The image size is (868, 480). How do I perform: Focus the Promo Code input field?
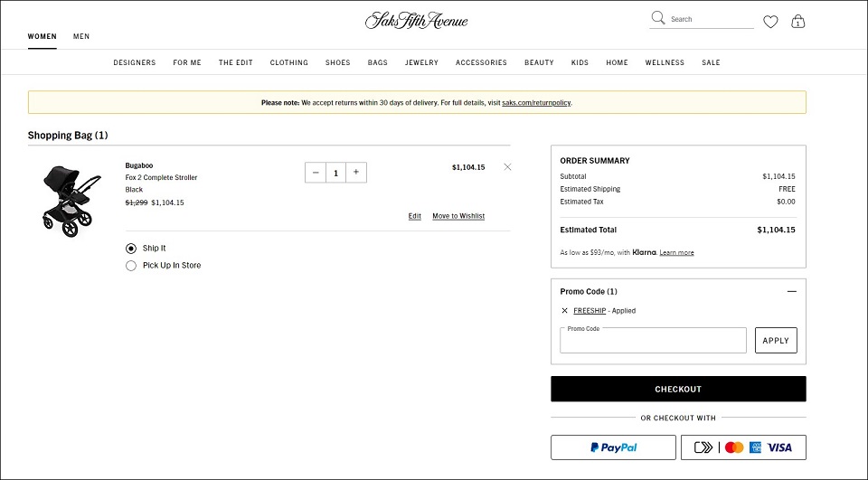pyautogui.click(x=653, y=341)
